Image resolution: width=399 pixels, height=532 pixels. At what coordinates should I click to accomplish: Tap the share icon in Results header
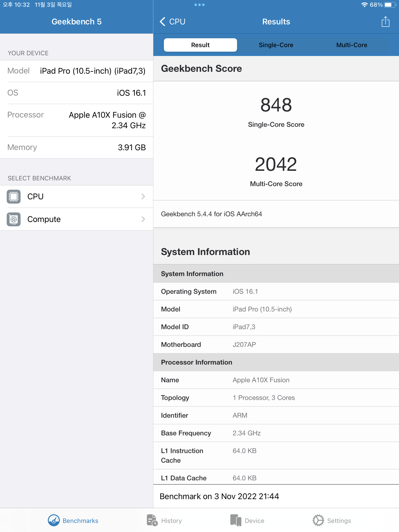385,21
